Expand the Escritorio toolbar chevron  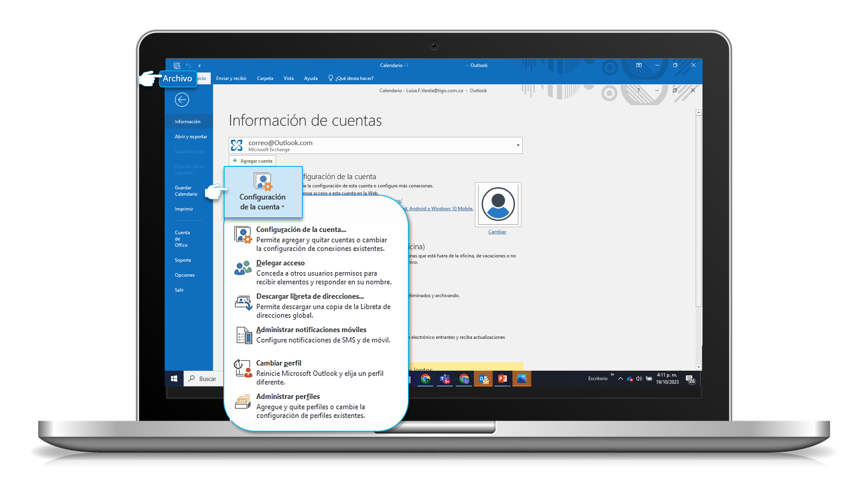pos(612,374)
